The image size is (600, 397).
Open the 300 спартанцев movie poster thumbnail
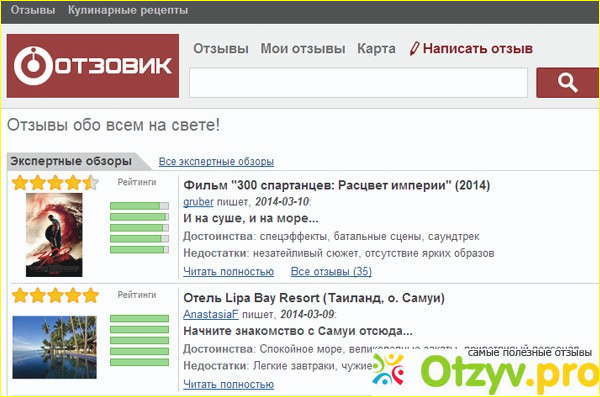[x=54, y=235]
